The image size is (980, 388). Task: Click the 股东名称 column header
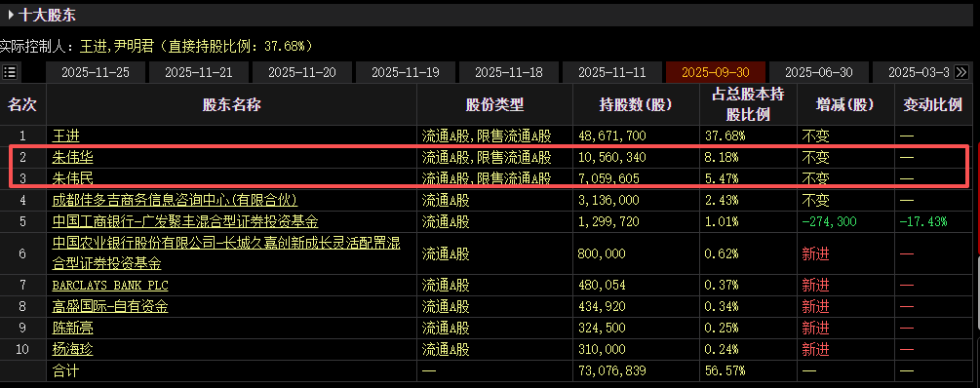(231, 105)
